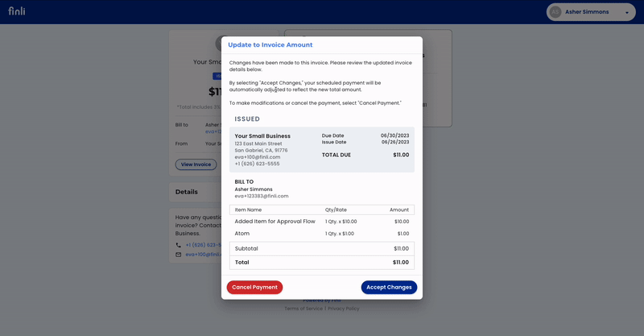The height and width of the screenshot is (336, 644).
Task: Click the Your Small Business name in dialog
Action: tap(262, 135)
